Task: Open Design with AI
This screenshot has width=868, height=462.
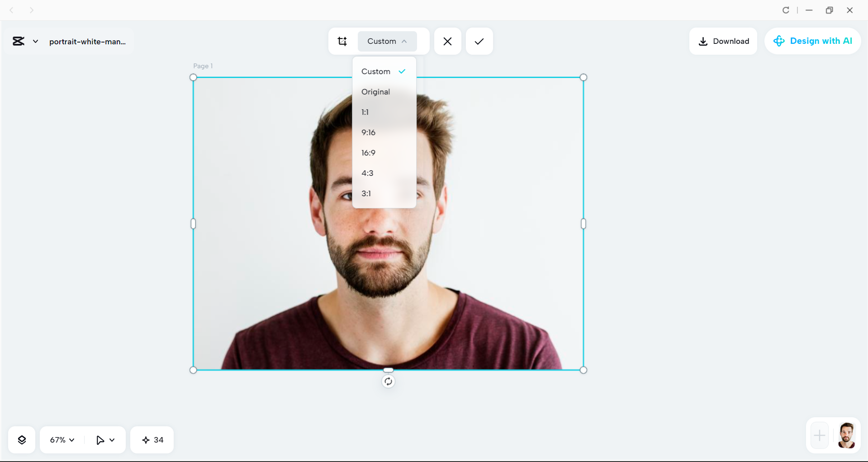Action: pos(812,41)
